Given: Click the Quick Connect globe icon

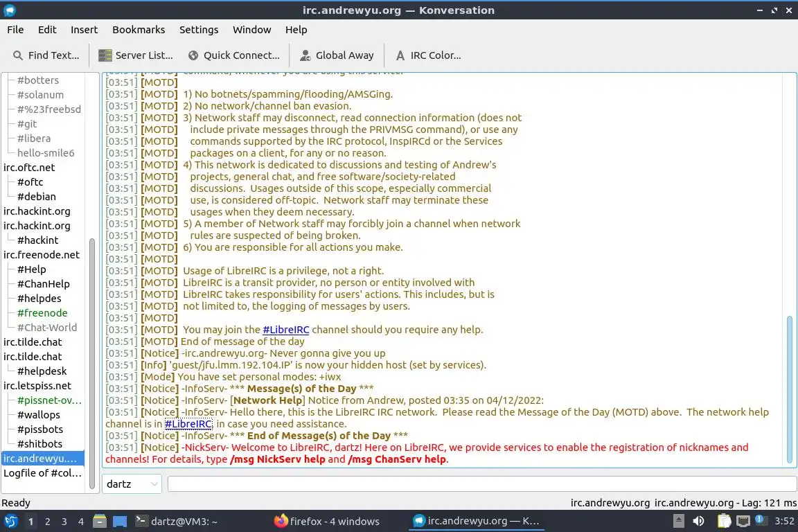Looking at the screenshot, I should 193,55.
